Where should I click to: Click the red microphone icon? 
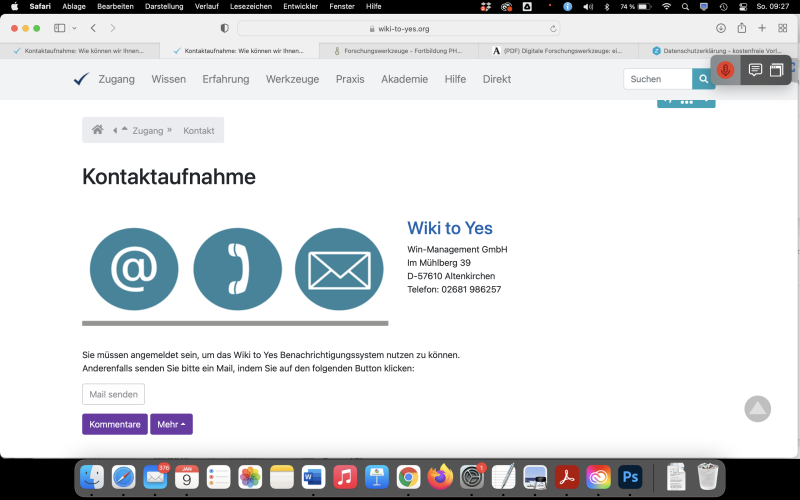click(726, 70)
